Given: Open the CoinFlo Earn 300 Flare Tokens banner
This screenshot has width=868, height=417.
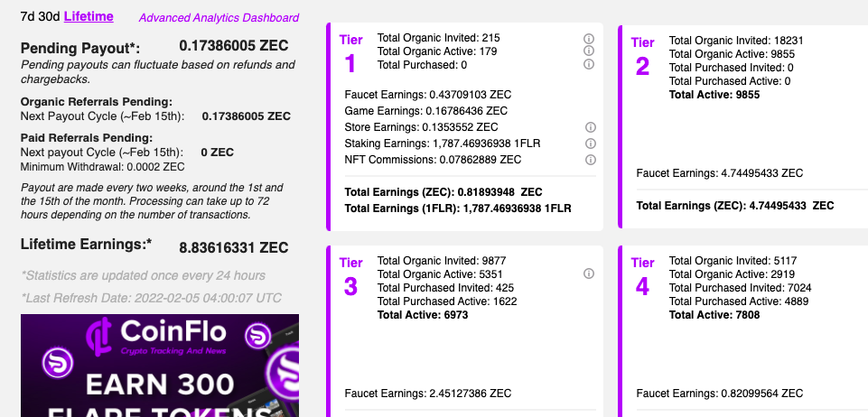Looking at the screenshot, I should [160, 366].
